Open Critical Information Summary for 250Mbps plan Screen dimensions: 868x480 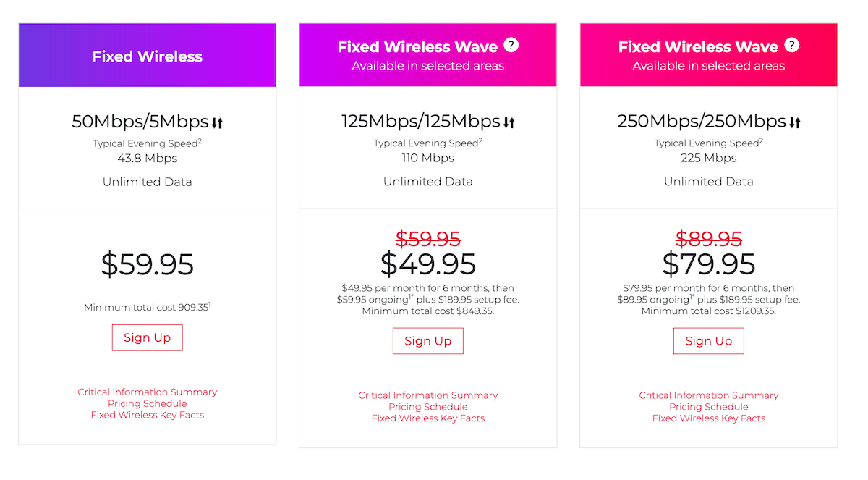coord(708,396)
